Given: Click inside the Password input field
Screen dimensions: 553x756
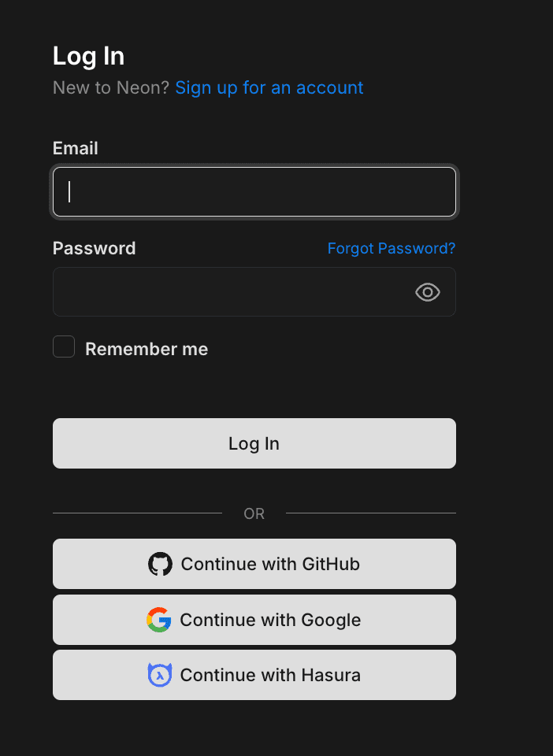Looking at the screenshot, I should pyautogui.click(x=236, y=292).
